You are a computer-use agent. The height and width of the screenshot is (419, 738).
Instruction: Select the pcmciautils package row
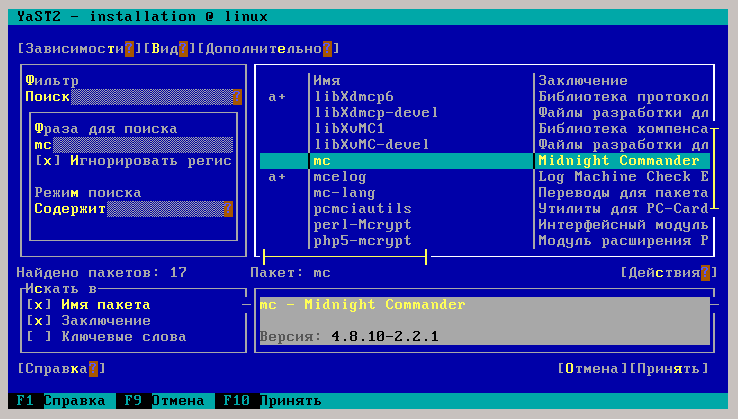(485, 209)
